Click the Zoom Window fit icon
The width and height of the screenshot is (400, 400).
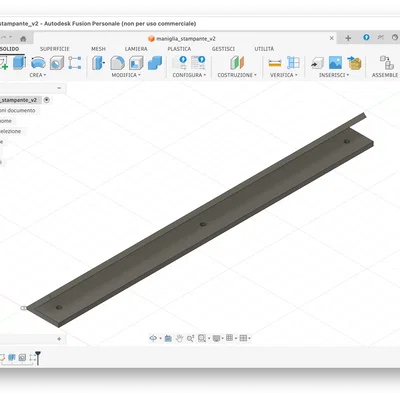click(x=202, y=338)
